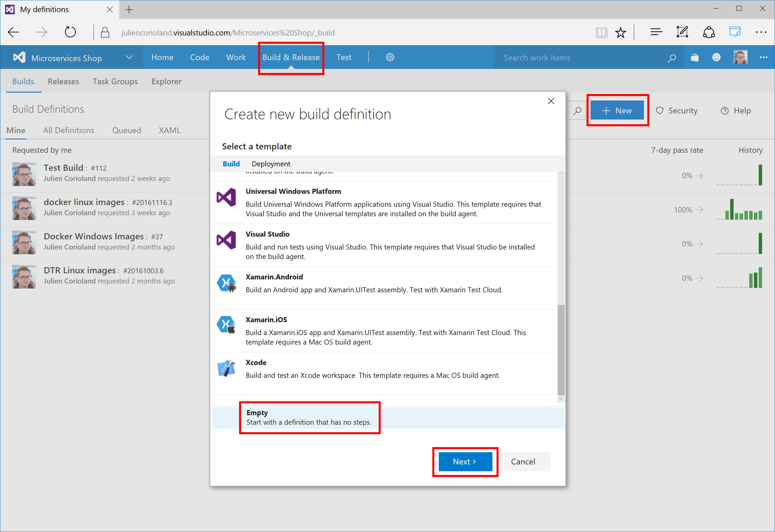Click the Settings gear icon
The image size is (775, 532).
[390, 57]
